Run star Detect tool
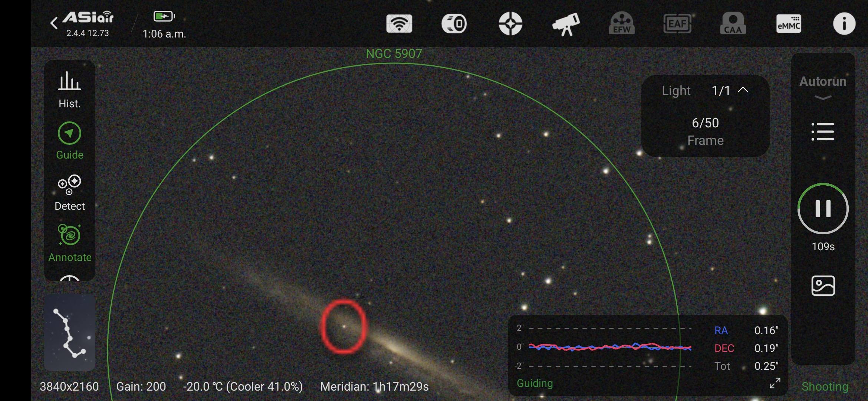The height and width of the screenshot is (401, 868). click(x=69, y=193)
